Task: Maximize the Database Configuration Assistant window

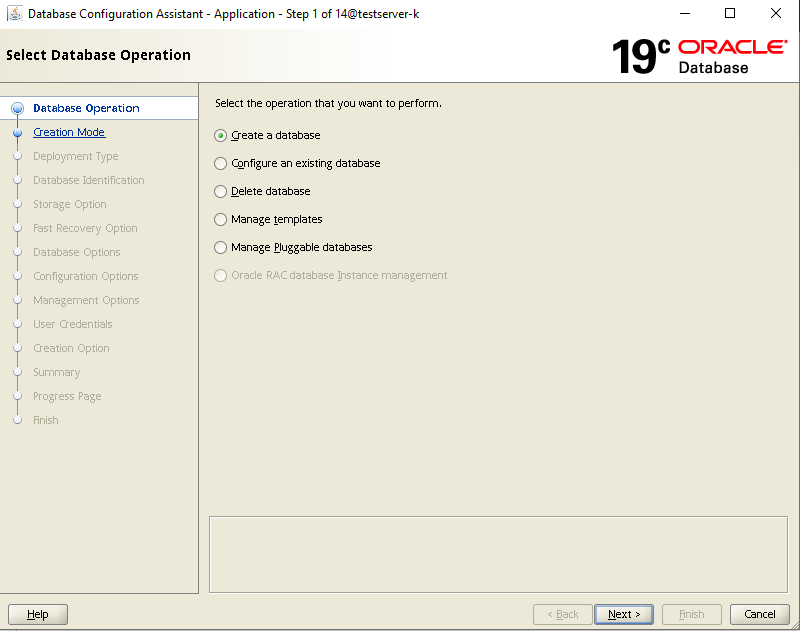Action: click(730, 14)
